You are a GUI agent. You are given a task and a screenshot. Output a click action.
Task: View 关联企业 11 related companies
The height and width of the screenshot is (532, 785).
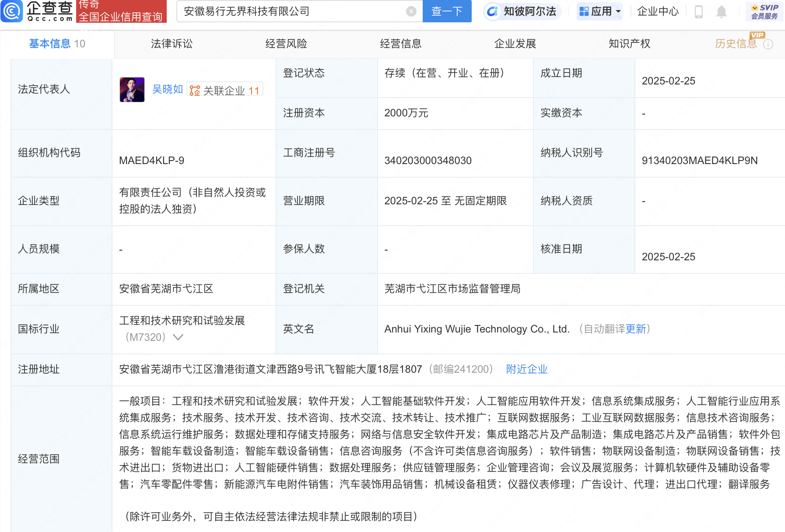coord(225,90)
